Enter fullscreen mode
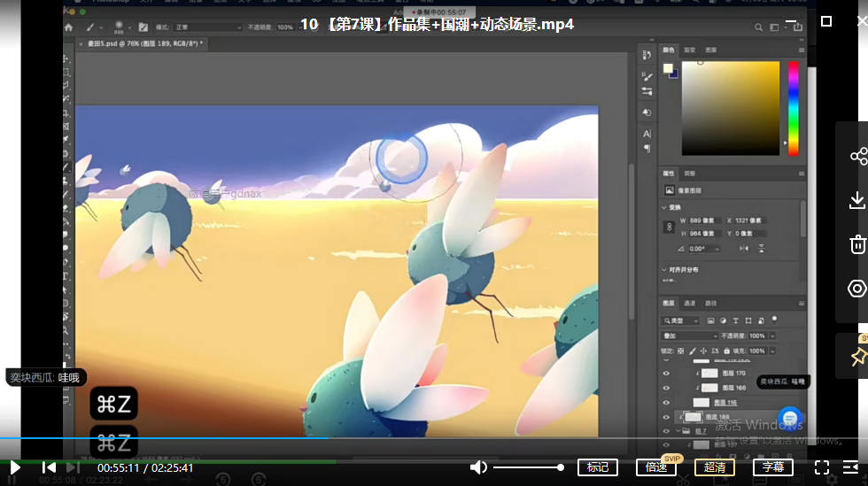The width and height of the screenshot is (868, 486). [x=822, y=467]
